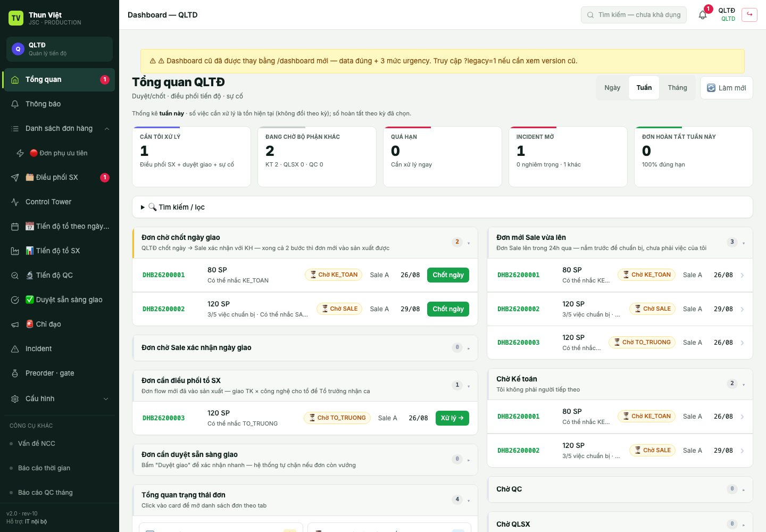Viewport: 766px width, 532px height.
Task: Collapse the Đơn chờ chốt ngày giao panel arrow
Action: (469, 243)
